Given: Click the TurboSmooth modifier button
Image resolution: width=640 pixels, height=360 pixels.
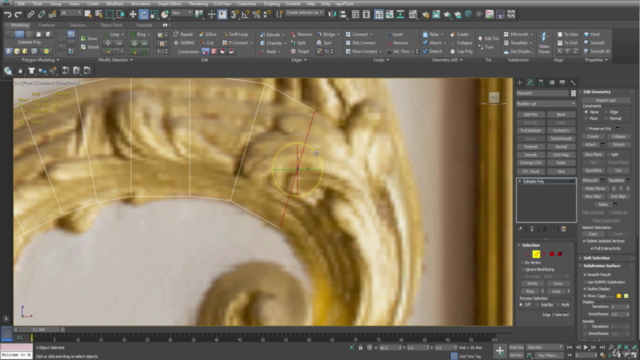Looking at the screenshot, I should tap(561, 138).
